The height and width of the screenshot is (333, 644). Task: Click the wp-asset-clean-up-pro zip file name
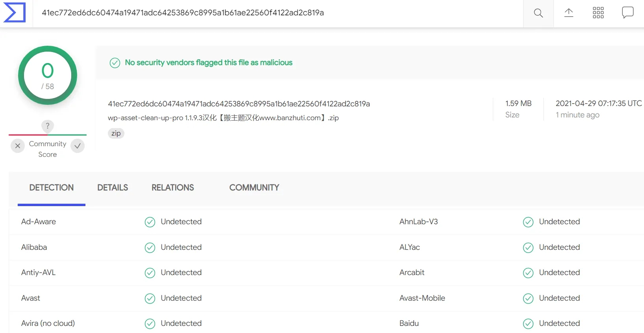click(223, 118)
